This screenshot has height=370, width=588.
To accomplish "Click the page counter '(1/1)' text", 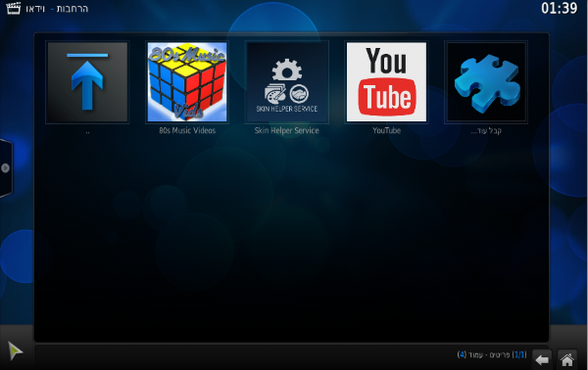I will coord(519,354).
